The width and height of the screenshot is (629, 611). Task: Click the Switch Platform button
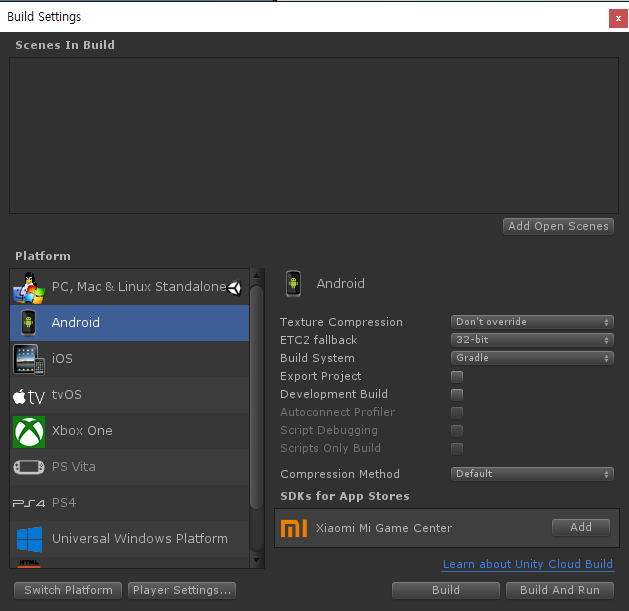coord(68,590)
